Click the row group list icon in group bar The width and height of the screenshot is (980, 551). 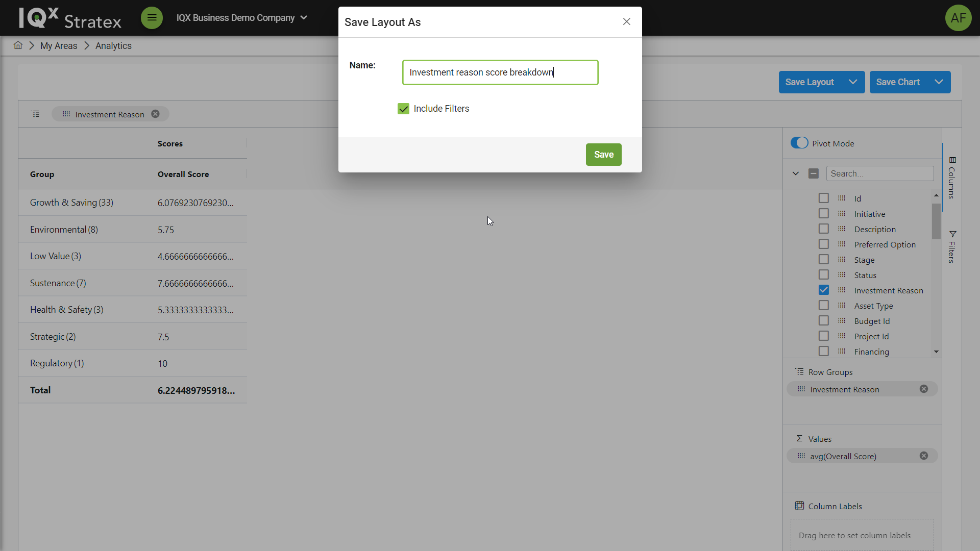click(x=35, y=114)
